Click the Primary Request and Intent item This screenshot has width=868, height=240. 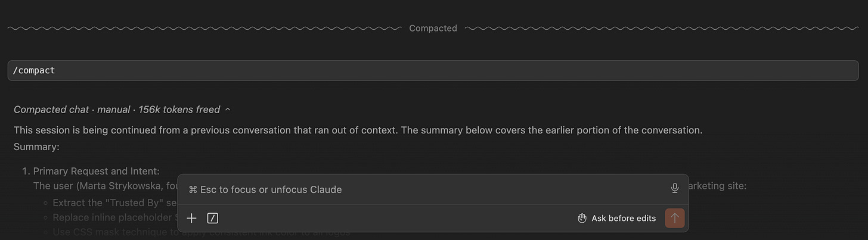point(97,172)
